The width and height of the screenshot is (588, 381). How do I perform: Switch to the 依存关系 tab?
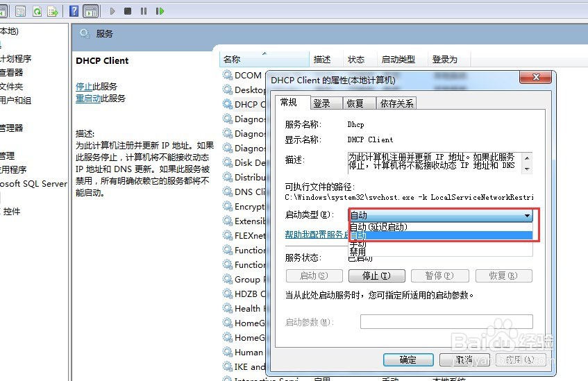396,103
